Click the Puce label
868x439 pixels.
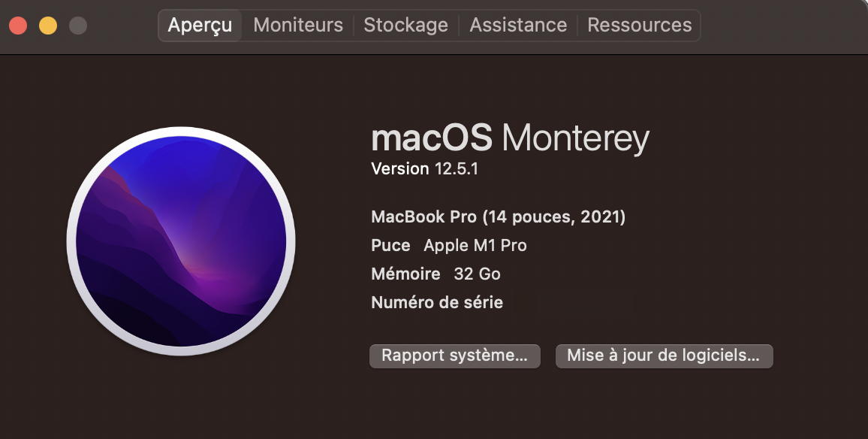point(390,246)
